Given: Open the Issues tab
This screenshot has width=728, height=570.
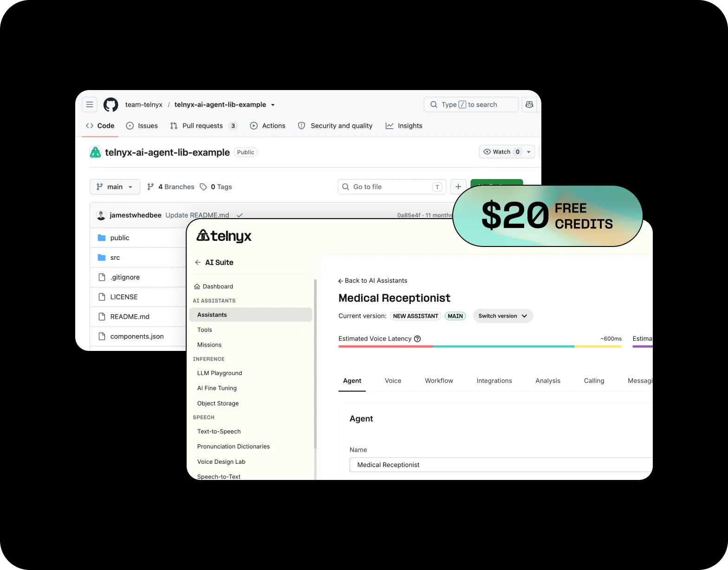Looking at the screenshot, I should tap(142, 126).
